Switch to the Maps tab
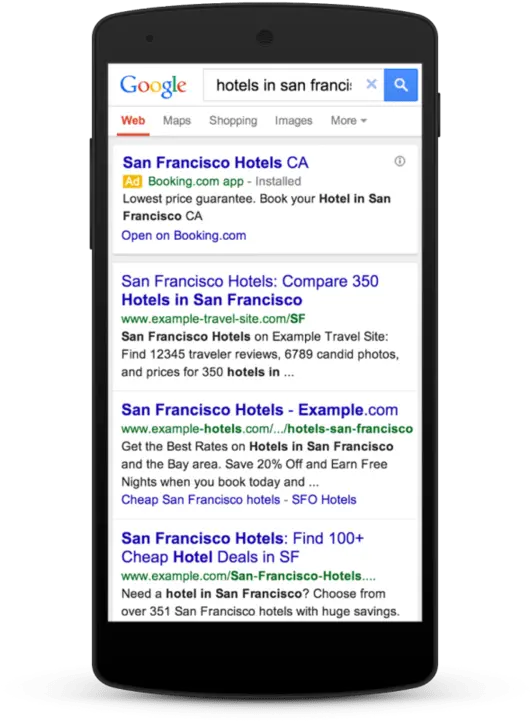The height and width of the screenshot is (721, 530). (177, 120)
